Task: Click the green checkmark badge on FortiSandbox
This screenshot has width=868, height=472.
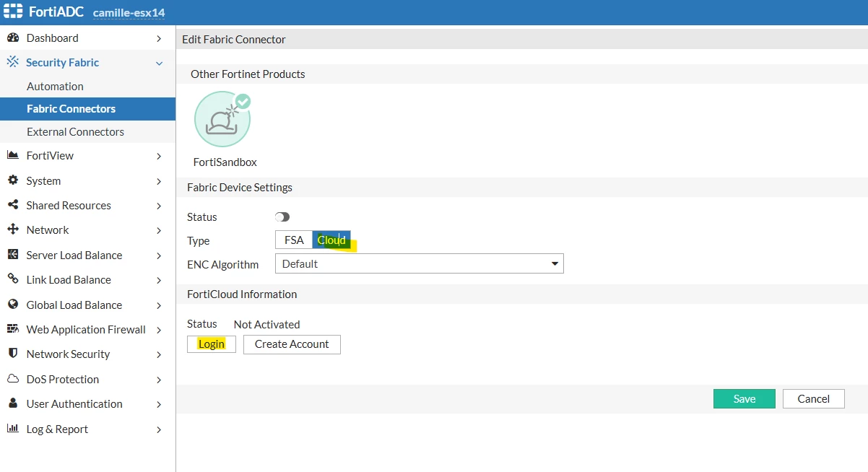Action: pos(243,101)
